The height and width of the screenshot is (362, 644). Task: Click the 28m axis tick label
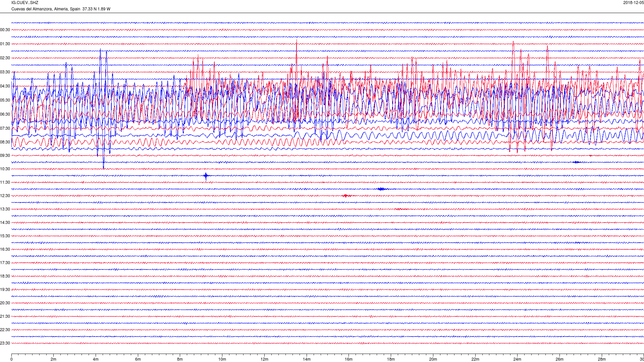[602, 359]
